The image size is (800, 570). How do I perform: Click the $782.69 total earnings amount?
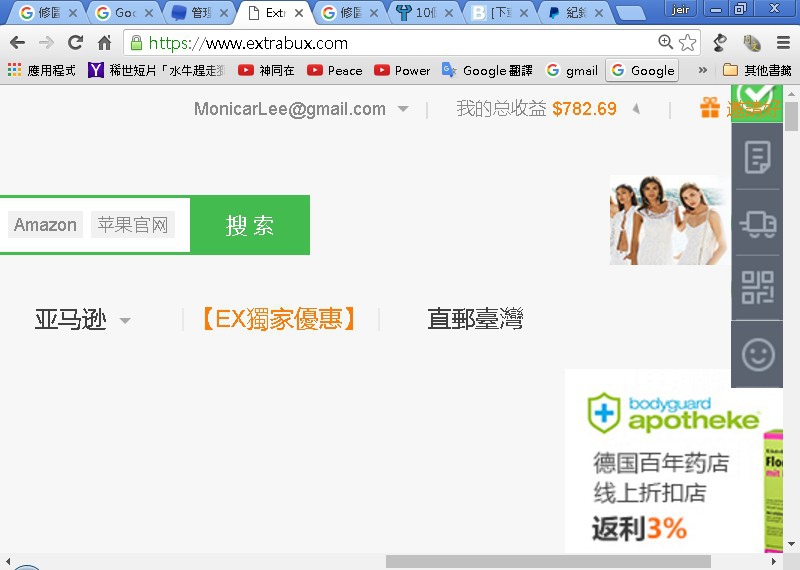coord(584,109)
